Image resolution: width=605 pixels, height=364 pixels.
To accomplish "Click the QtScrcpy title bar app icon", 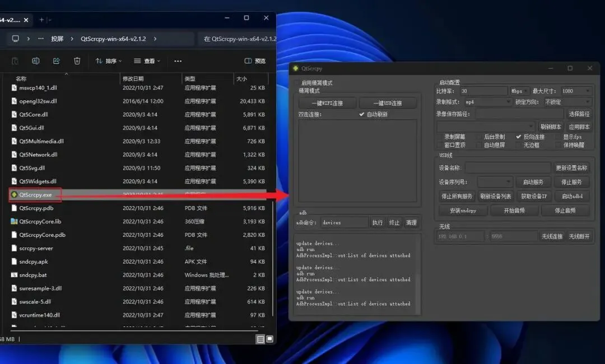I will (296, 68).
